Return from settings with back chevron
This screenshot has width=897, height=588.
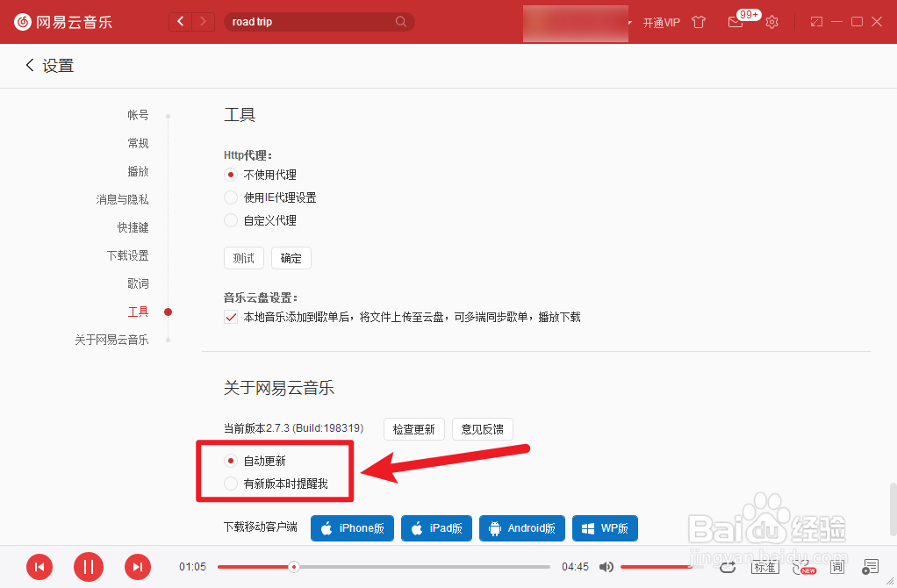(x=30, y=65)
